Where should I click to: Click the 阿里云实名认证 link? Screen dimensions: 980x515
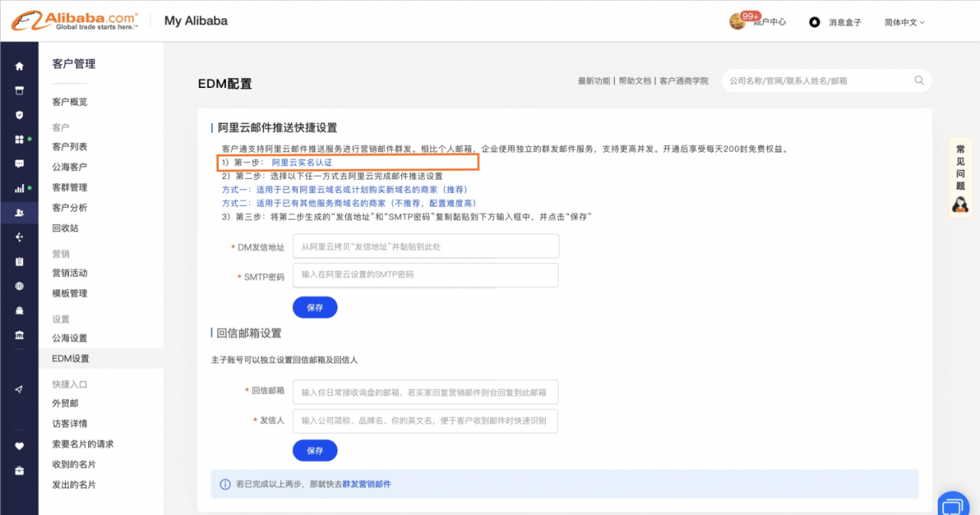click(x=302, y=163)
